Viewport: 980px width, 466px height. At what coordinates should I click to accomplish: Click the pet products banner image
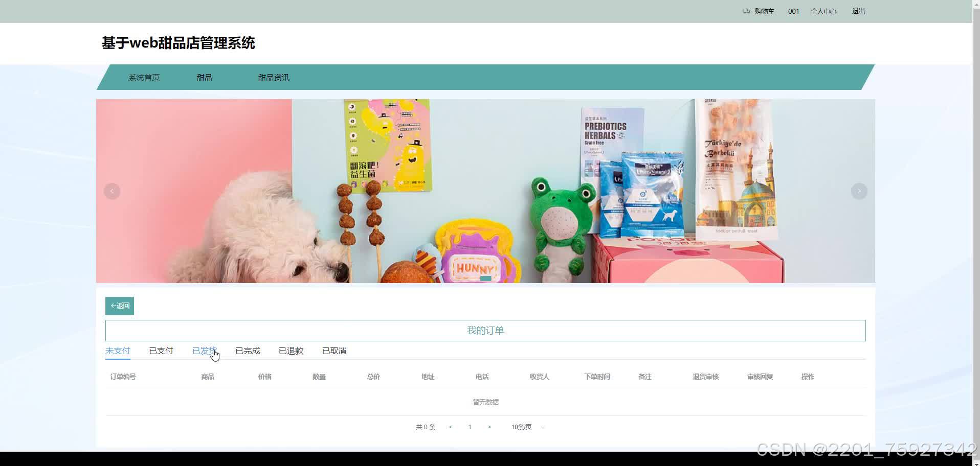(485, 191)
